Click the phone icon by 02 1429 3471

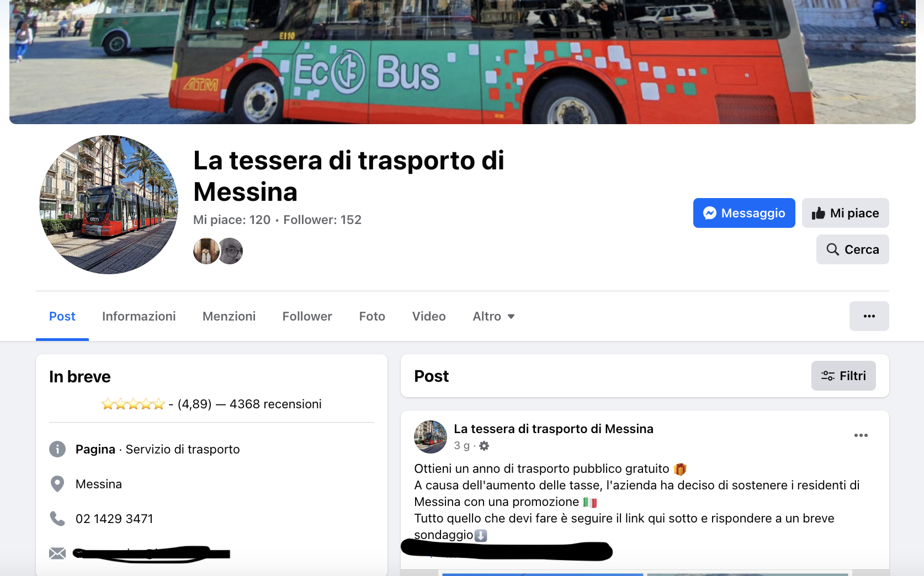click(57, 519)
